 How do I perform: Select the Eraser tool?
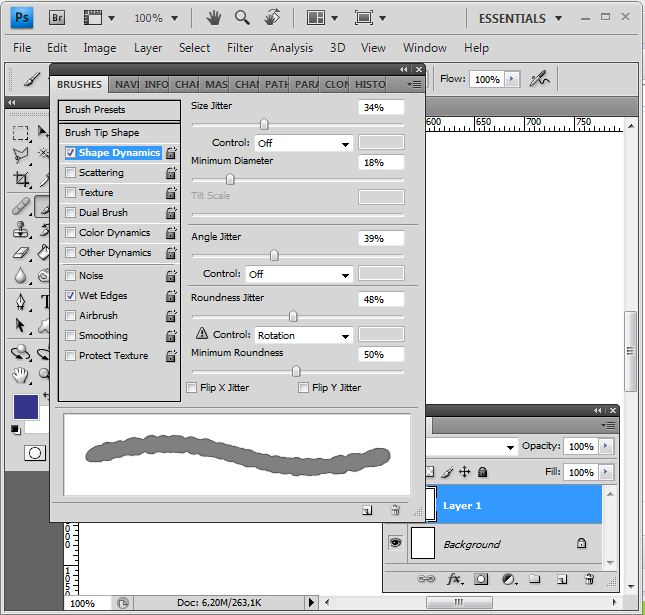point(21,253)
